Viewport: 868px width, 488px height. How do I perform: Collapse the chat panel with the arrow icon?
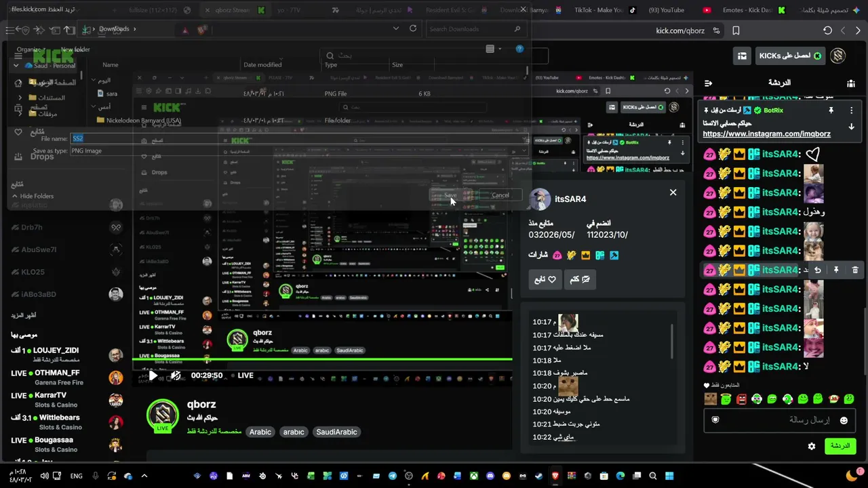(709, 83)
